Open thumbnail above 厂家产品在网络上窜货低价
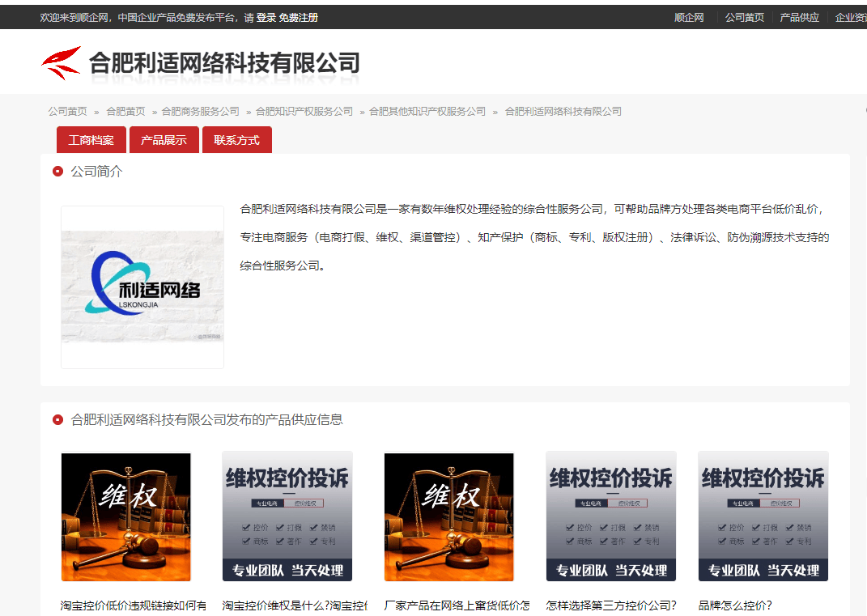Screen dimensions: 867x616 coord(449,517)
